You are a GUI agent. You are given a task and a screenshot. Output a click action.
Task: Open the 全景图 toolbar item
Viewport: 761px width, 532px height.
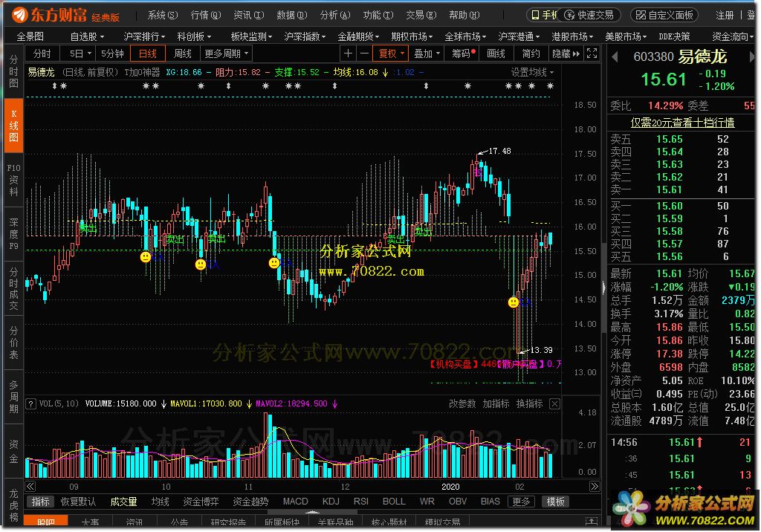point(30,36)
